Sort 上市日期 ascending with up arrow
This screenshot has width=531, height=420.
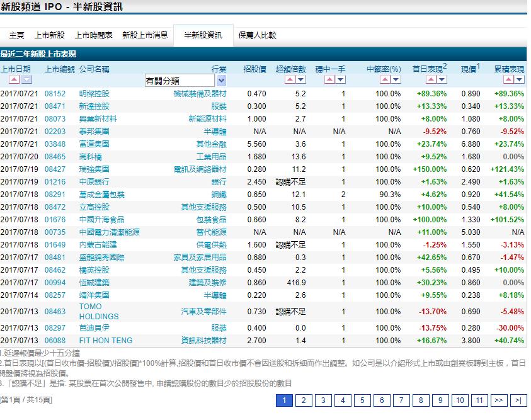pos(14,79)
